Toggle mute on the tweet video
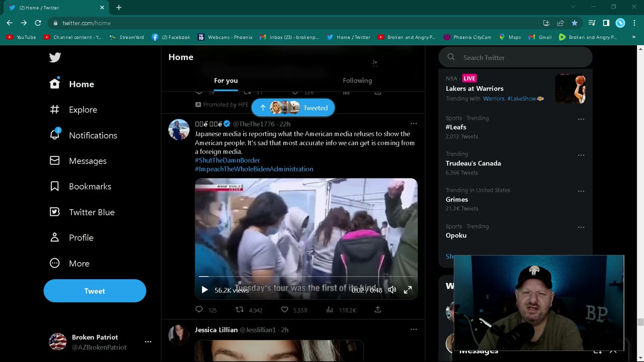The image size is (644, 362). [x=392, y=290]
